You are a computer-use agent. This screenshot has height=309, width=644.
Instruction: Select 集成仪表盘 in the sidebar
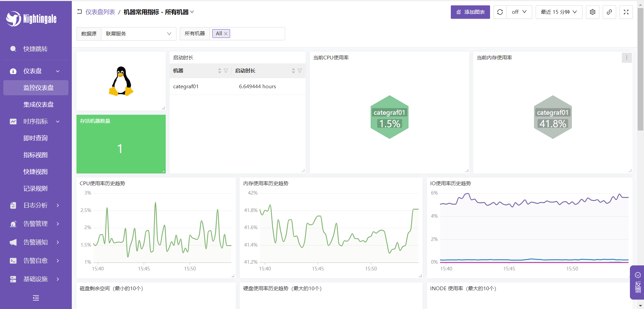(x=38, y=105)
